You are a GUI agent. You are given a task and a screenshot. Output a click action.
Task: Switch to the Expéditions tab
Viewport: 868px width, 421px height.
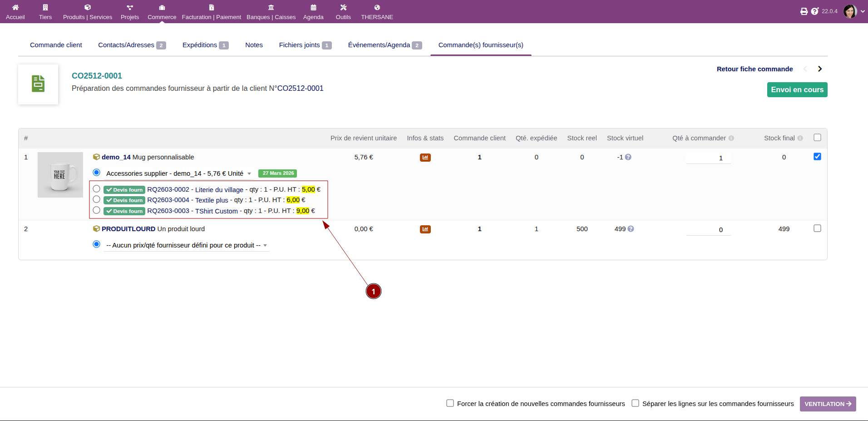click(200, 45)
